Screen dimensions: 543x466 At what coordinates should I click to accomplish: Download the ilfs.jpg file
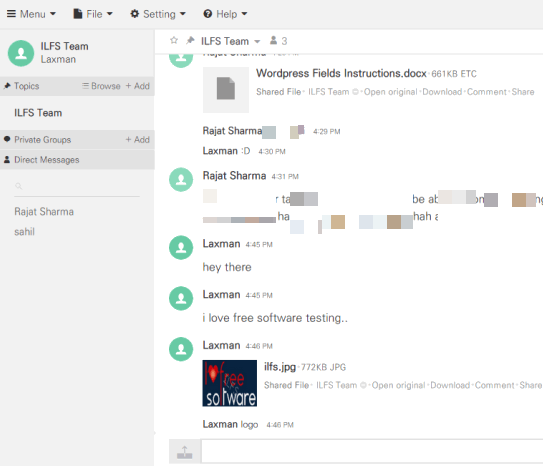tap(450, 385)
